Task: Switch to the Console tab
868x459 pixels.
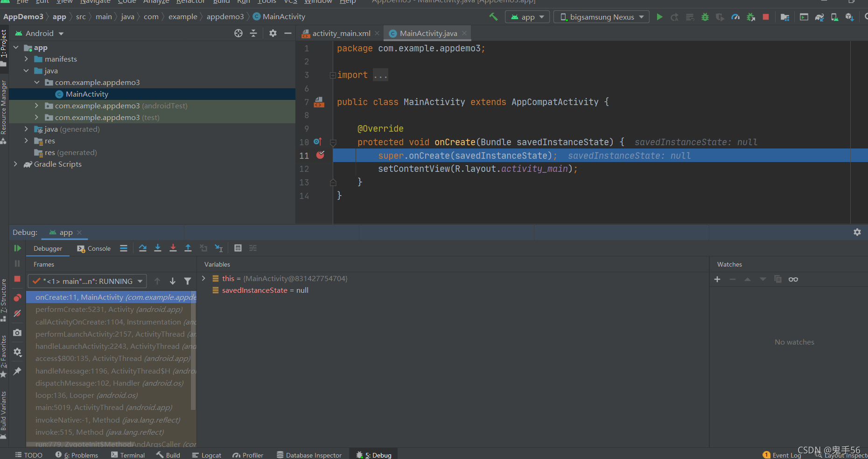Action: tap(94, 248)
